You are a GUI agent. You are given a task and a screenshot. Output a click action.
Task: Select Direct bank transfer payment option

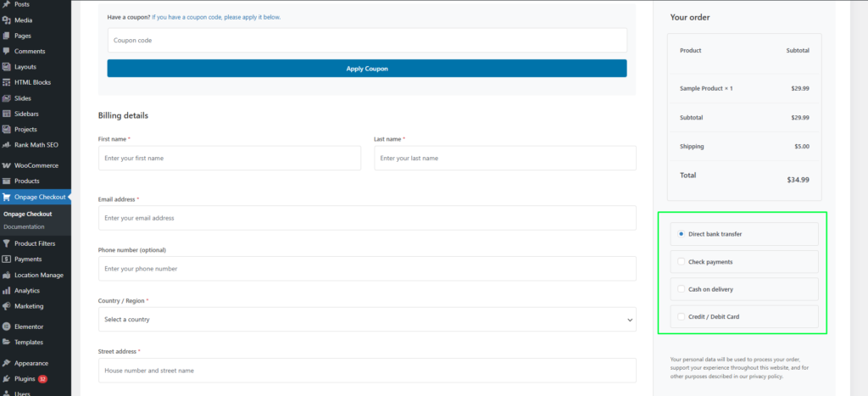point(682,234)
